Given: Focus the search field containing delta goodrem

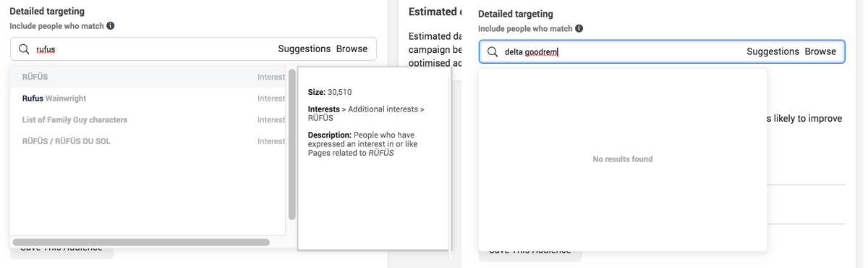Looking at the screenshot, I should (662, 52).
